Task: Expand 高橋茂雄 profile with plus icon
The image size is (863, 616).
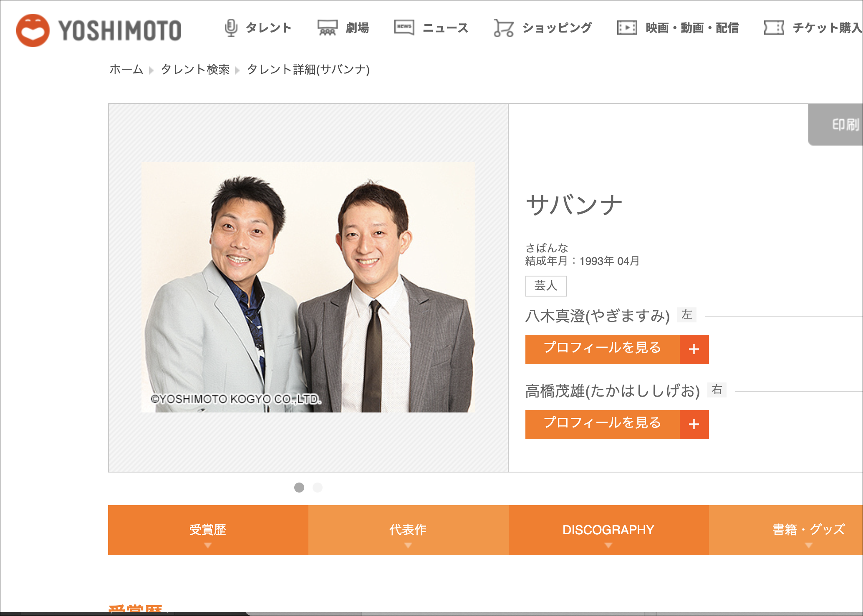Action: tap(694, 425)
